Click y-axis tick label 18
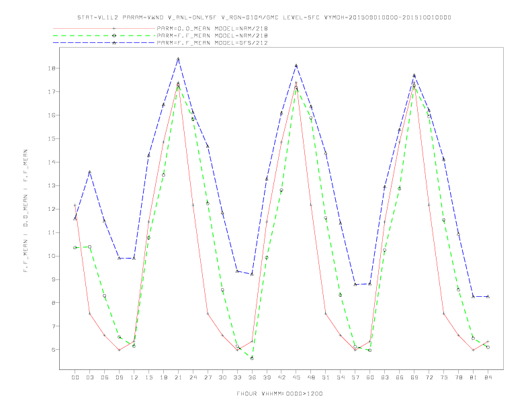 click(x=52, y=68)
